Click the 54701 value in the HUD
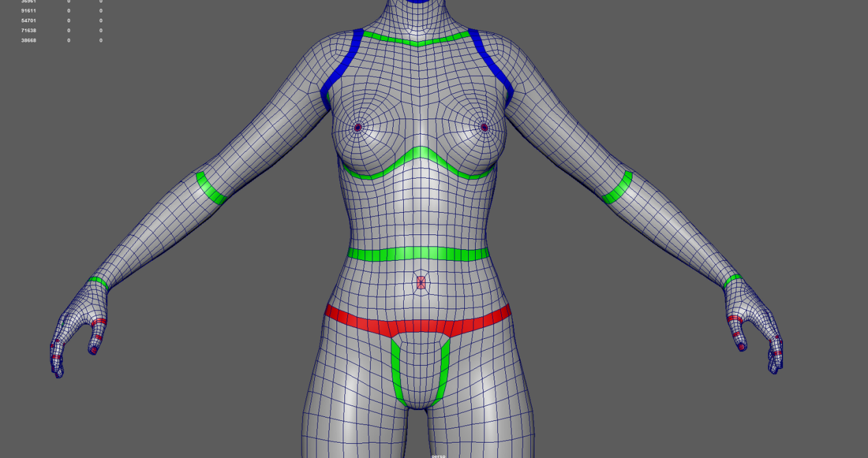The image size is (868, 458). pos(29,21)
